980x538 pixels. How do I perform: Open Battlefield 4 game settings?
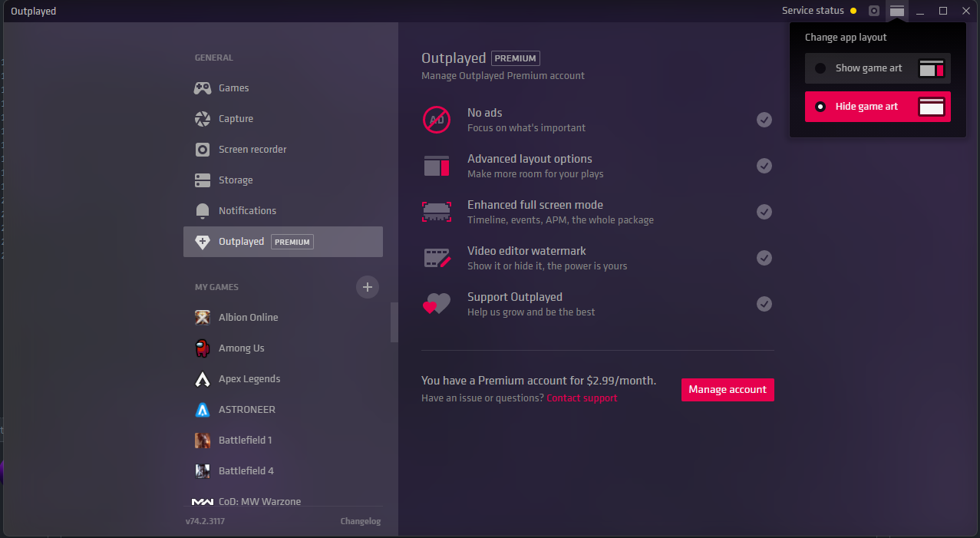[x=283, y=471]
